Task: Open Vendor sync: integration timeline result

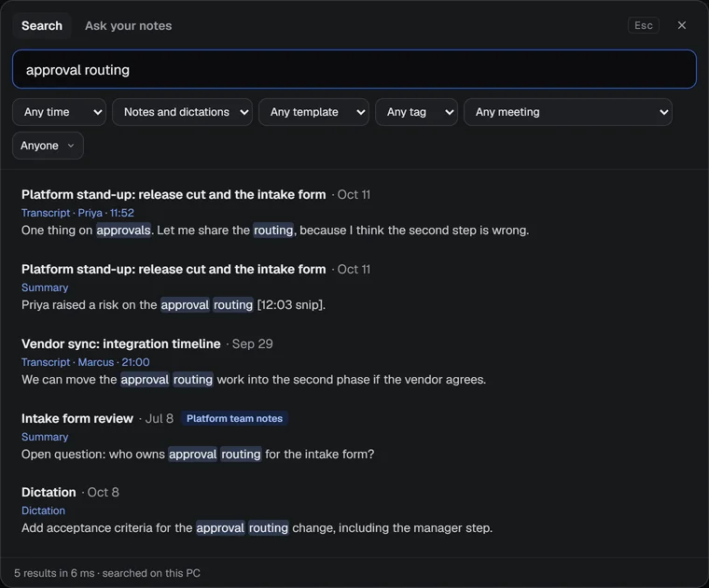Action: [120, 343]
